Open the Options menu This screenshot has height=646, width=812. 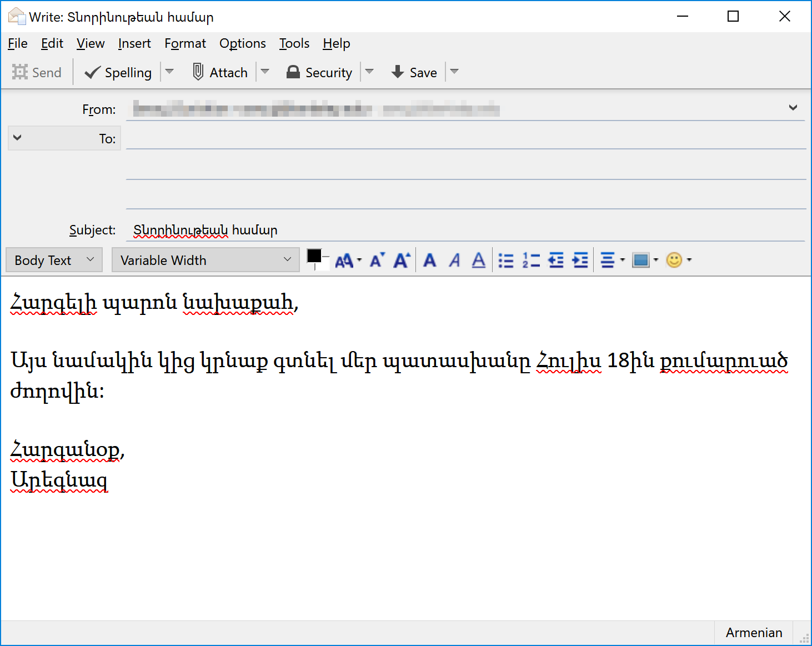(243, 43)
